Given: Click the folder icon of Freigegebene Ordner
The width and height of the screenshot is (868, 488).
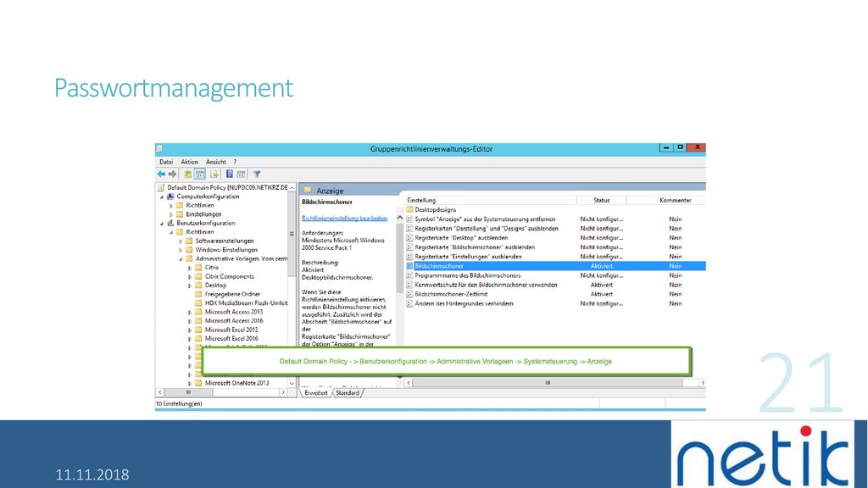Looking at the screenshot, I should tap(198, 294).
